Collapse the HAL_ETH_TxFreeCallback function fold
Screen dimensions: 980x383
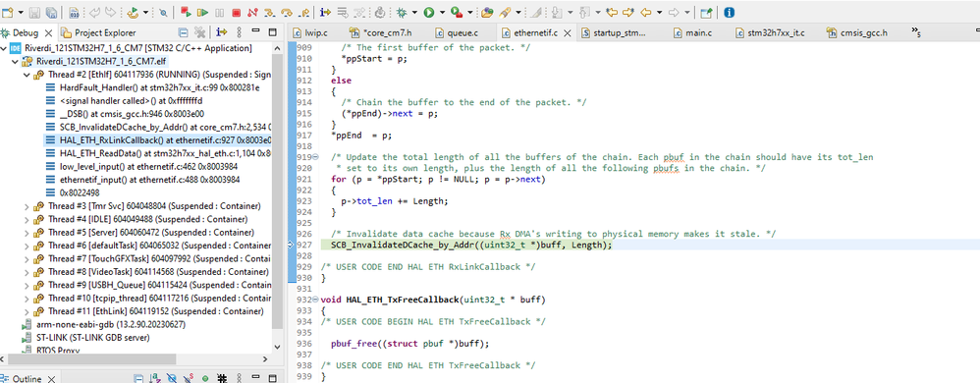tap(315, 300)
